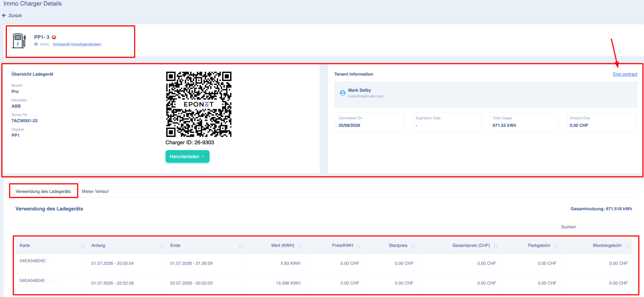Click the Tenant Information heading
Screen dimensions: 644x297
(353, 74)
